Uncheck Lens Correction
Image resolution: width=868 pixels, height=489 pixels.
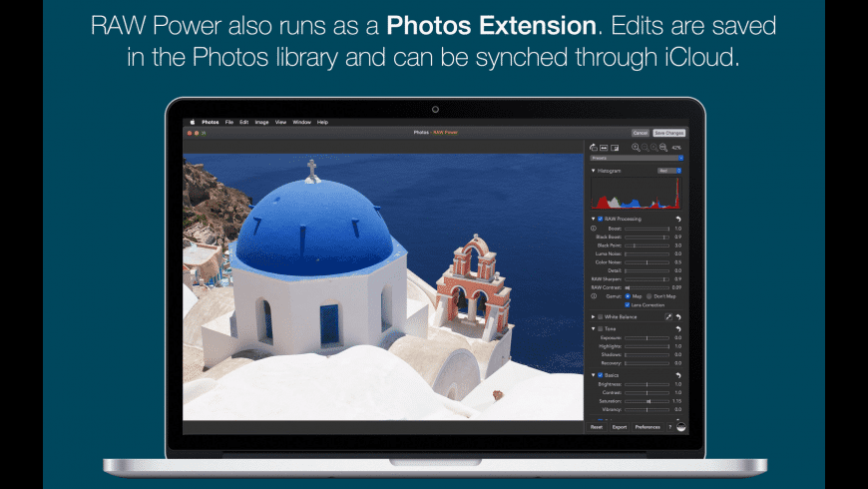pyautogui.click(x=628, y=305)
